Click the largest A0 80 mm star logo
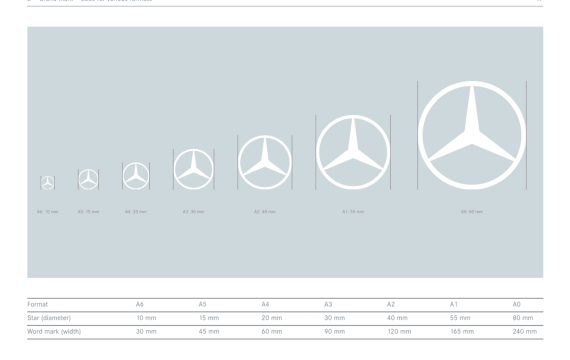 472,135
